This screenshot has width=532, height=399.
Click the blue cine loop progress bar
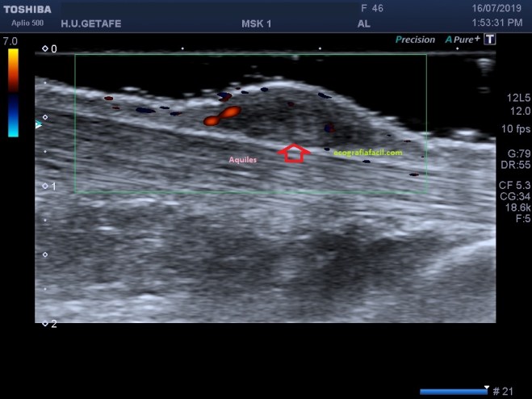pyautogui.click(x=452, y=392)
